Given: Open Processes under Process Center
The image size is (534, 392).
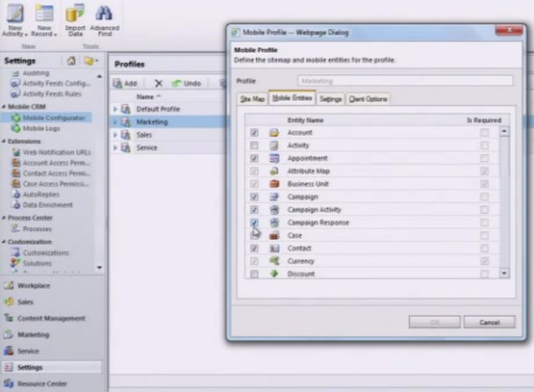Looking at the screenshot, I should [x=32, y=229].
